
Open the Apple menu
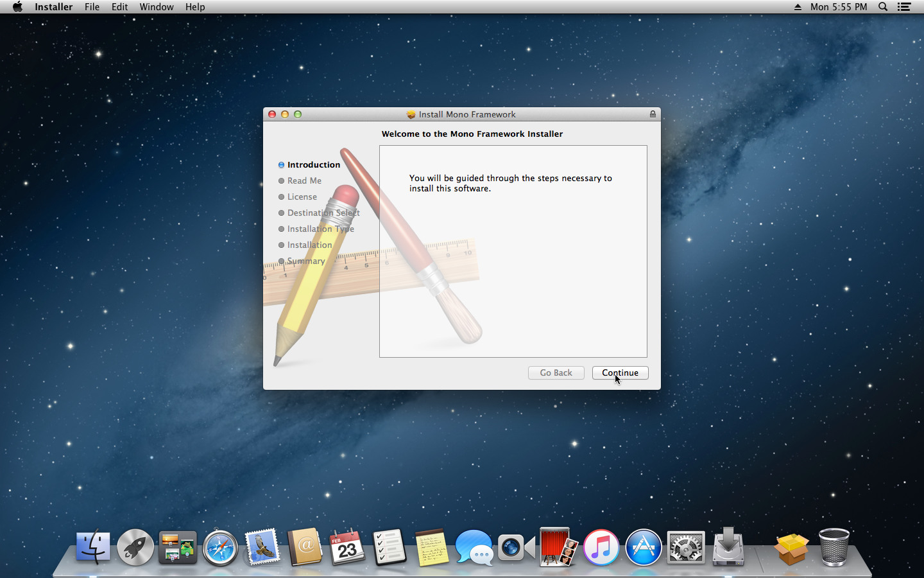(x=17, y=7)
